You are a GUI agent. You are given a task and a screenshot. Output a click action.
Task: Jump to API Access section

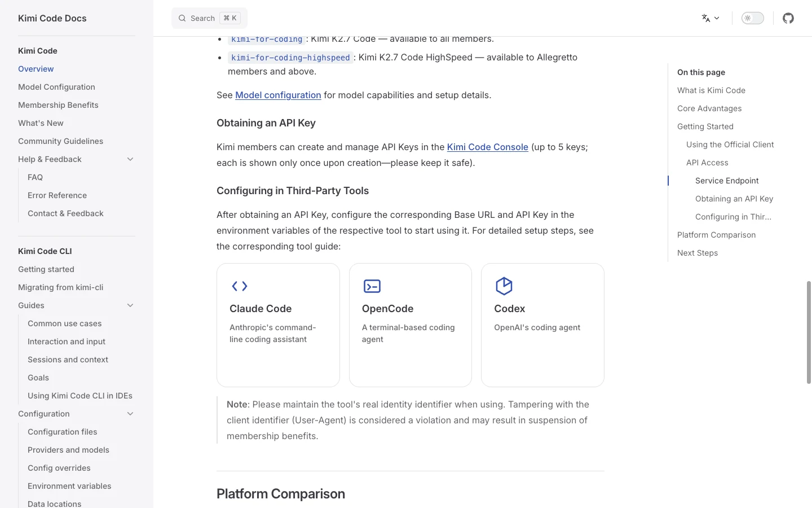[707, 163]
